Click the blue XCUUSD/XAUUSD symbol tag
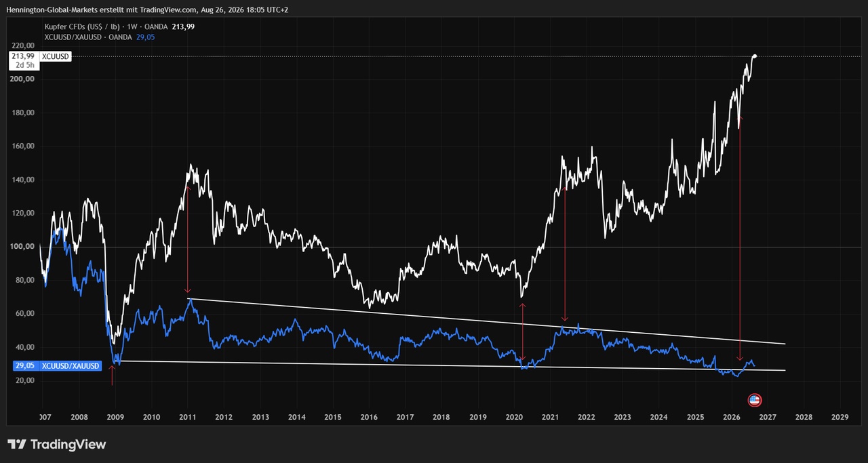The image size is (868, 463). pos(71,366)
